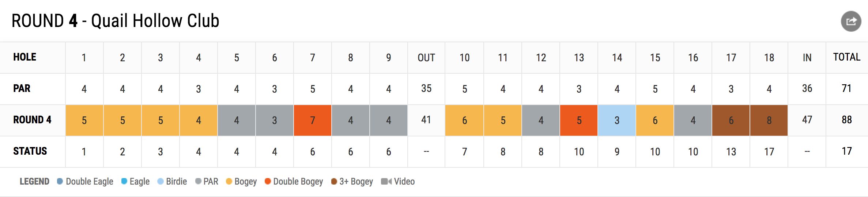This screenshot has height=197, width=868.
Task: Select the hole 7 double bogey score
Action: pyautogui.click(x=313, y=120)
